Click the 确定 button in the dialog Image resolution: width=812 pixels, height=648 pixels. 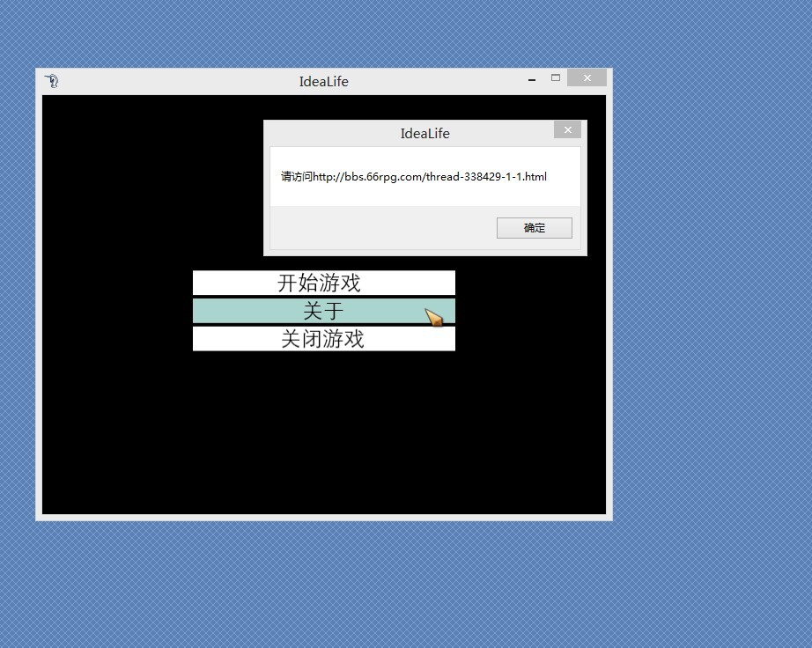[x=535, y=228]
